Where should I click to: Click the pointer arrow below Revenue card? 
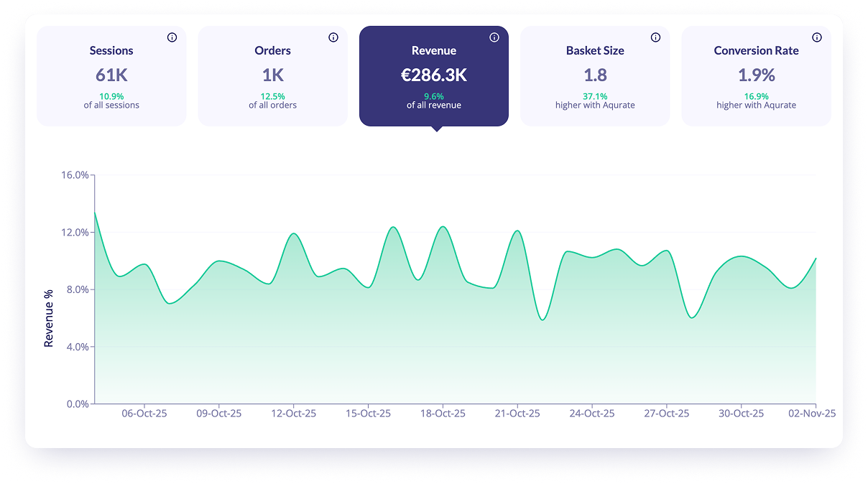click(435, 129)
